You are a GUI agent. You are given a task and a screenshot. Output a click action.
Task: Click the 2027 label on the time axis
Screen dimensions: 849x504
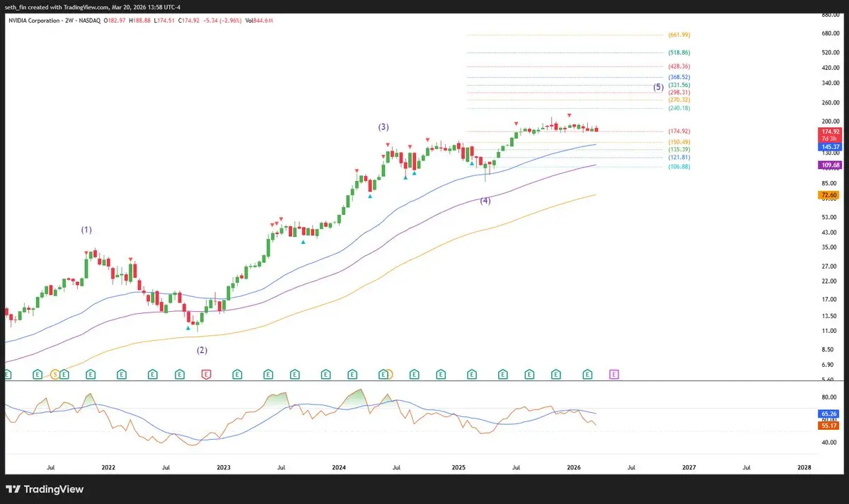689,467
